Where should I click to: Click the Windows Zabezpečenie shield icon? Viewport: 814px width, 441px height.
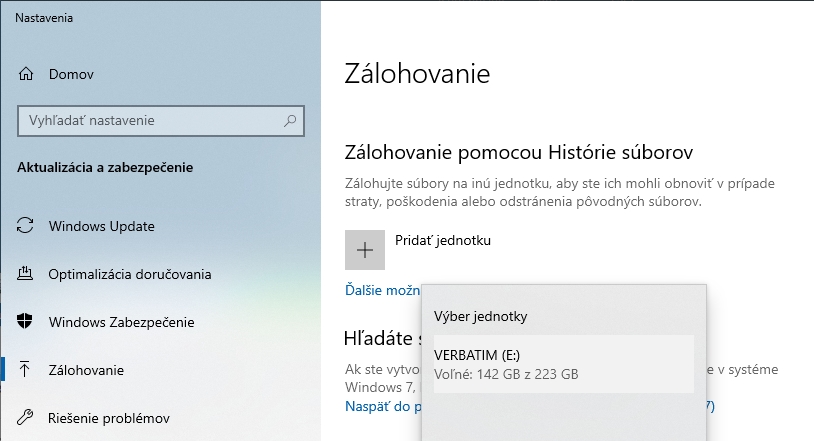(27, 322)
